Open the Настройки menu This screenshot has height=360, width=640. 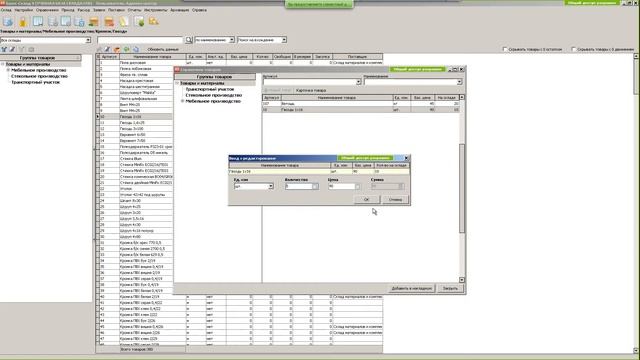coord(24,10)
